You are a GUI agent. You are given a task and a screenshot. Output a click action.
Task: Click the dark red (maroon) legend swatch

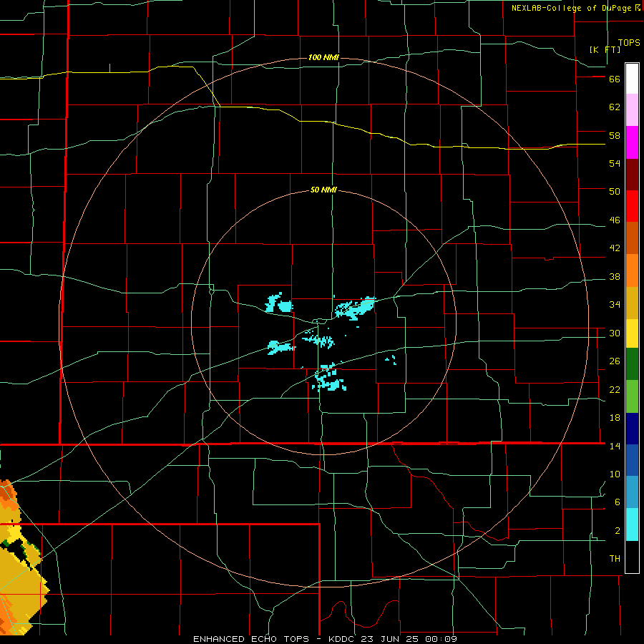(x=632, y=175)
